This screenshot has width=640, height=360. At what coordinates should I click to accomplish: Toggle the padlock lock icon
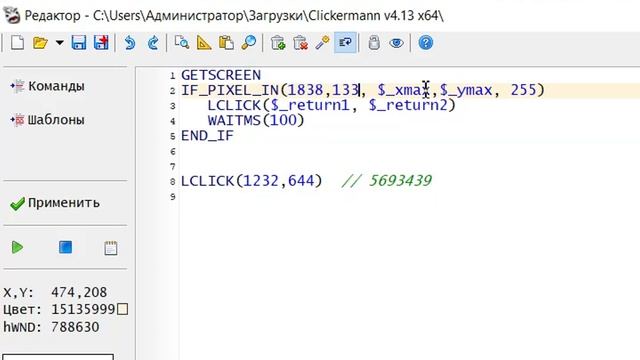click(374, 42)
